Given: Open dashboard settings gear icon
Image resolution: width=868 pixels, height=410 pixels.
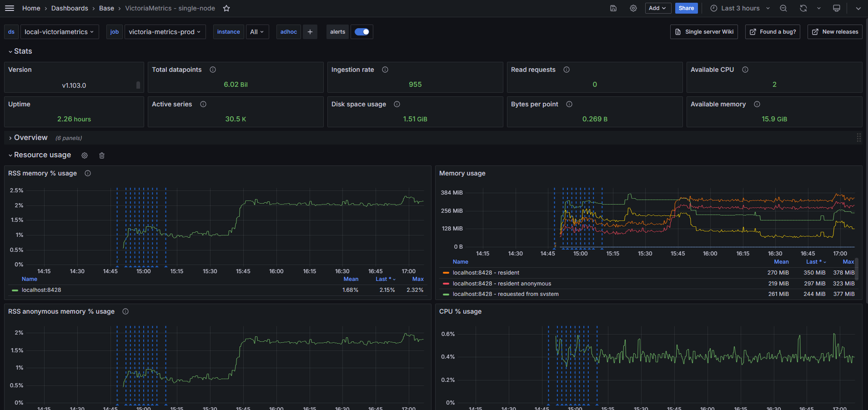Looking at the screenshot, I should coord(633,8).
